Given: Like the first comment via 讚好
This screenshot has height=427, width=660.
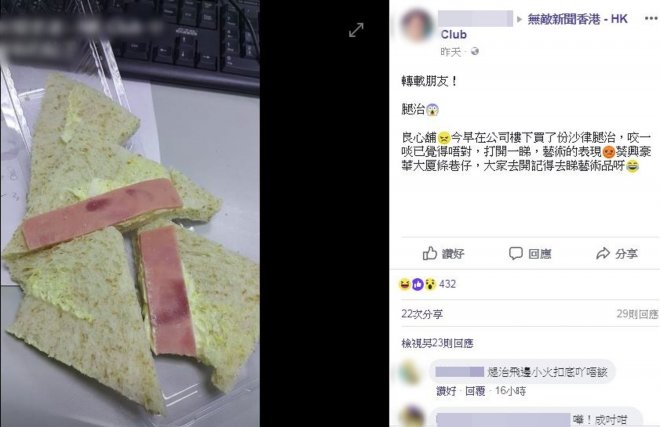Looking at the screenshot, I should (447, 391).
